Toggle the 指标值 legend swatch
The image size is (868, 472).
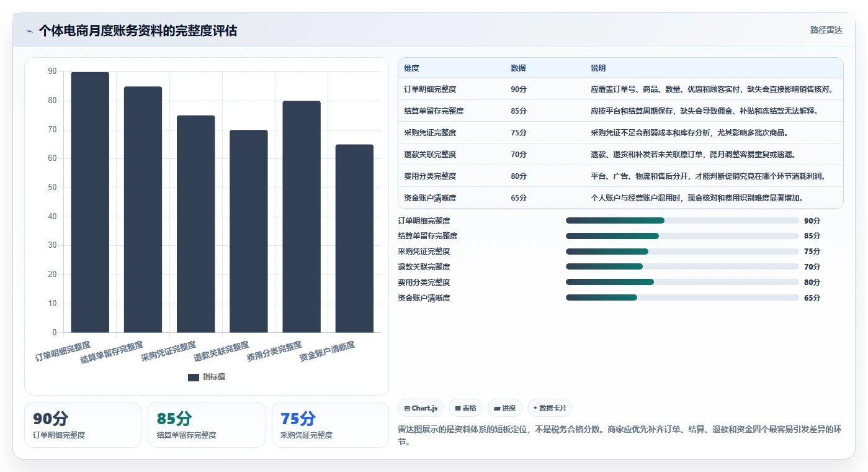click(x=194, y=377)
